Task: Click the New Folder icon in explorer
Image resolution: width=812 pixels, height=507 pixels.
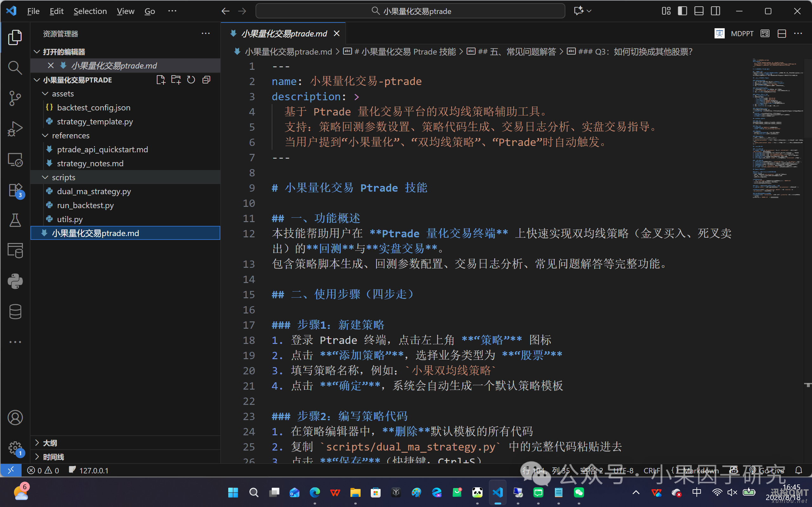Action: (176, 80)
